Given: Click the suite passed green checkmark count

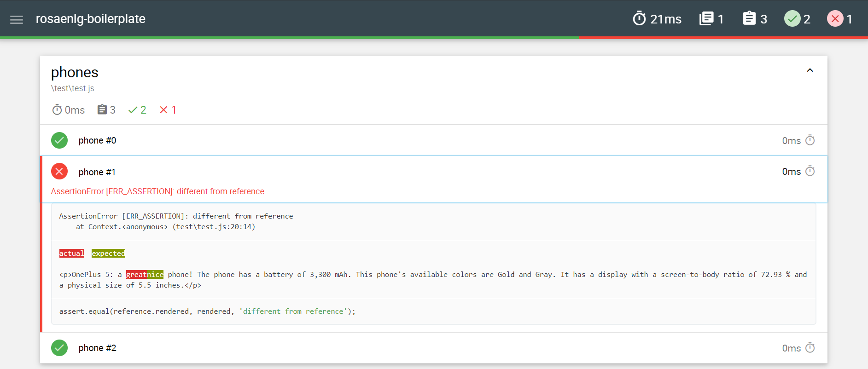Looking at the screenshot, I should pos(137,110).
